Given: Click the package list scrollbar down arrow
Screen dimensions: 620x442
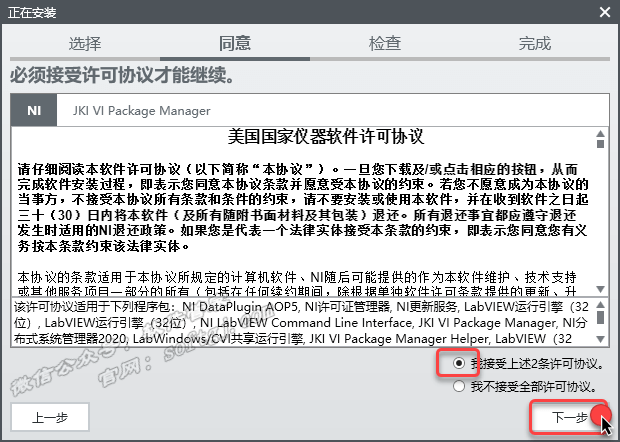Looking at the screenshot, I should (x=600, y=339).
